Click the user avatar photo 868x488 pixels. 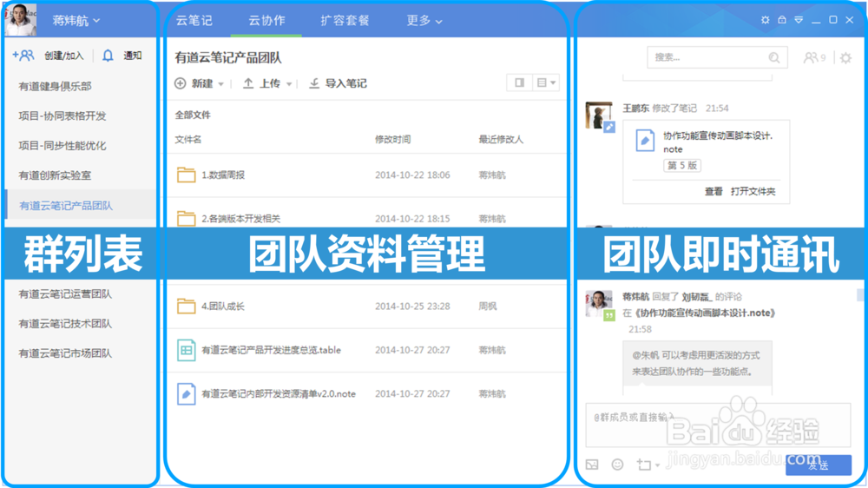21,19
